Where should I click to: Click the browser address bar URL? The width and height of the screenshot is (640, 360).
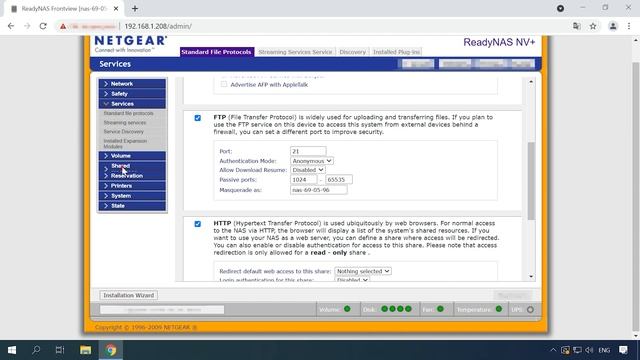pyautogui.click(x=158, y=26)
